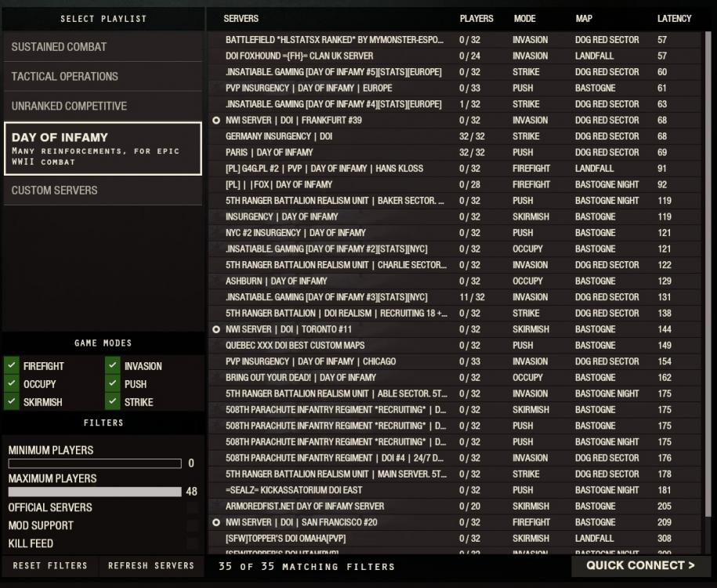Select 5th Ranger Battalion Main Server row
The height and width of the screenshot is (588, 717).
coord(455,474)
